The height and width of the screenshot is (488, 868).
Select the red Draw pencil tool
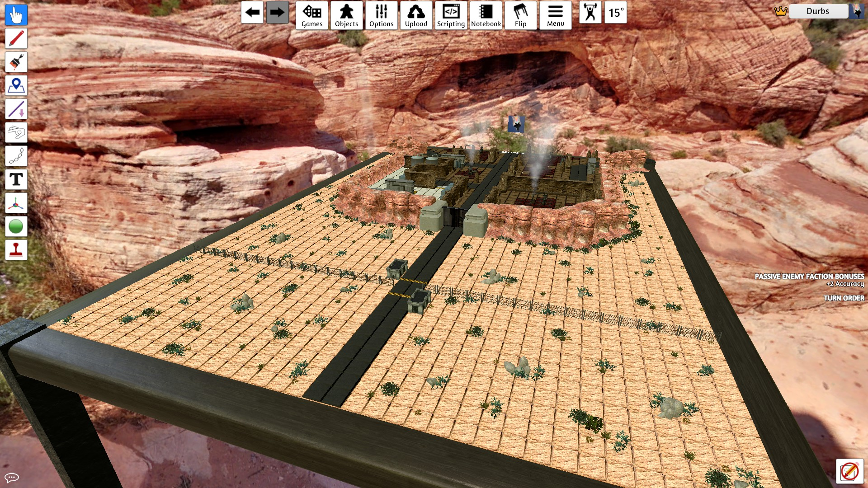tap(16, 38)
